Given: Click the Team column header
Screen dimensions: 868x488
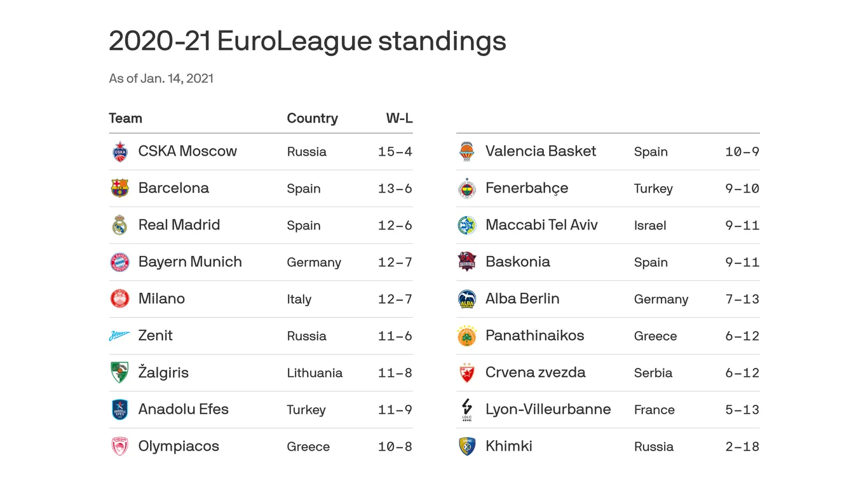Looking at the screenshot, I should click(125, 118).
